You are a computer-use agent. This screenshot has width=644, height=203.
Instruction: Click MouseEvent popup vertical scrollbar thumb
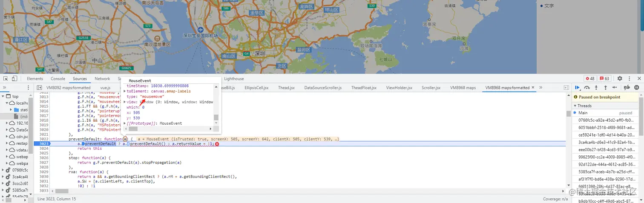click(x=216, y=117)
